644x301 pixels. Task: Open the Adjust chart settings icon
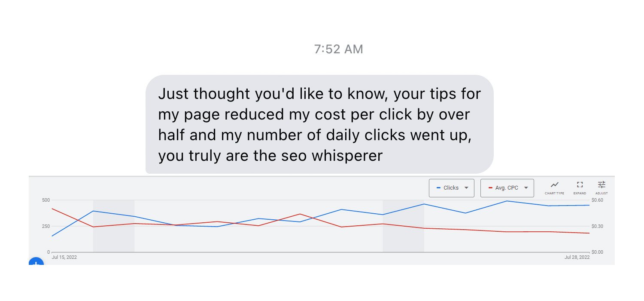point(601,187)
